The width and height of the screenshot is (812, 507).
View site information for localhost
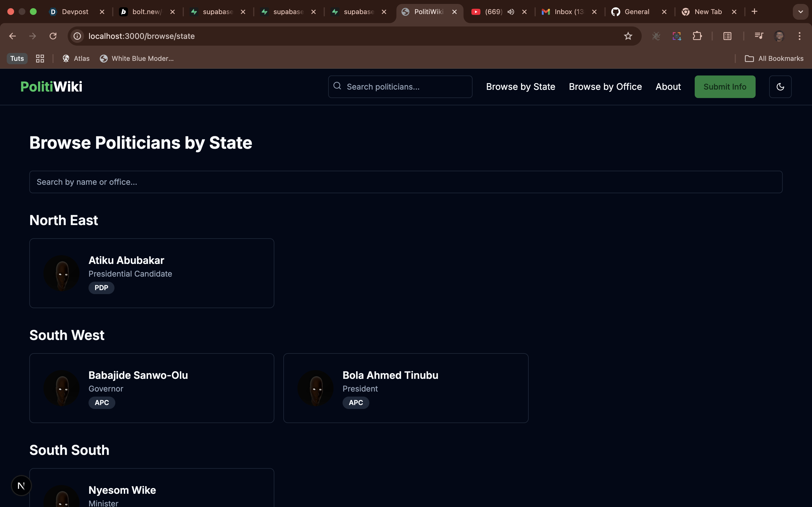[78, 36]
